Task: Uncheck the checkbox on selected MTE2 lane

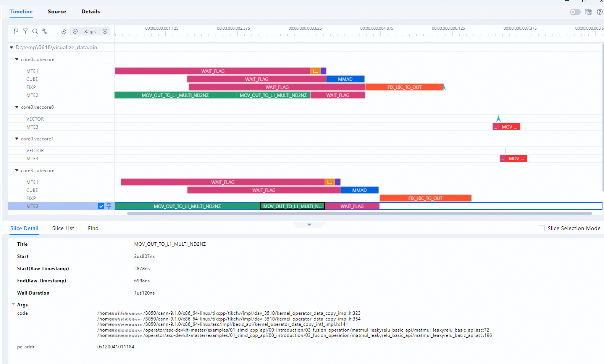Action: [x=101, y=206]
